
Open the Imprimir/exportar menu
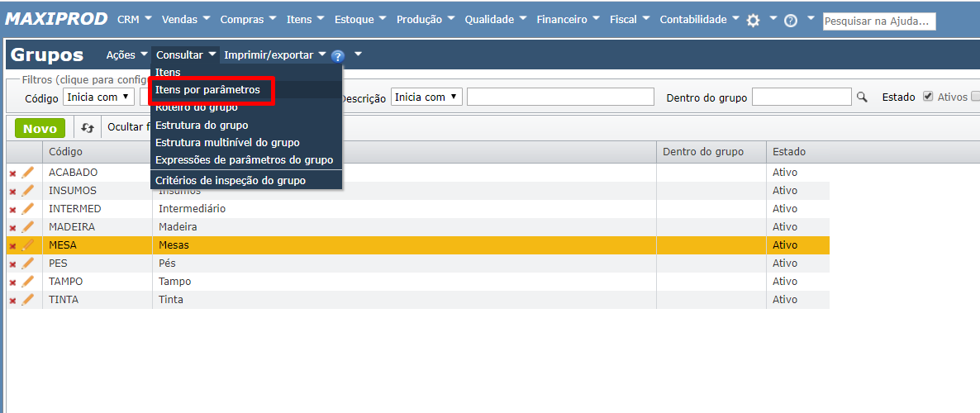[x=275, y=55]
